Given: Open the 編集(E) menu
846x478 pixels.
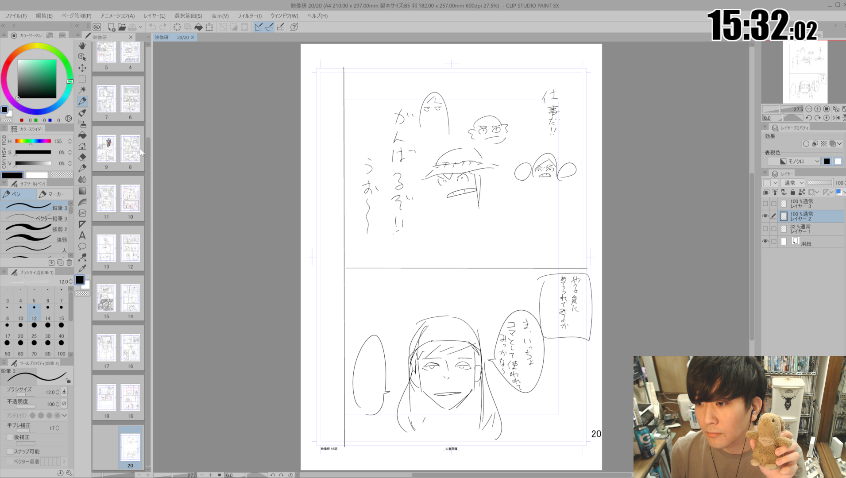Looking at the screenshot, I should [x=44, y=16].
